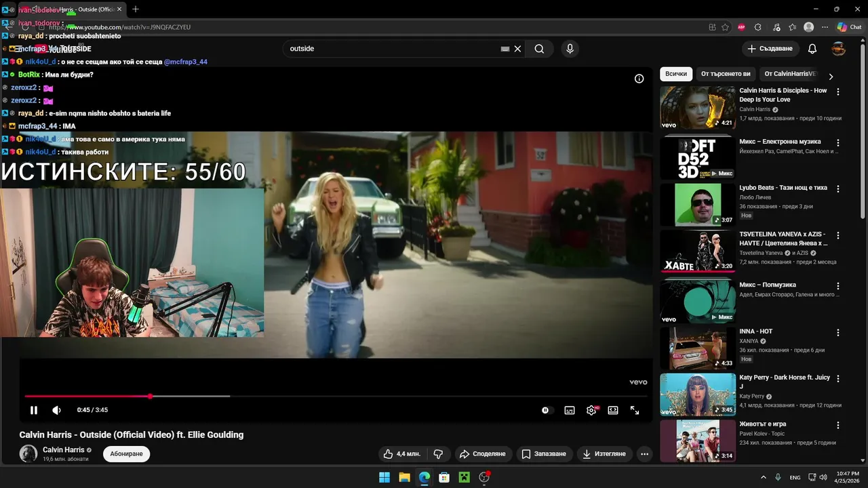Open How Deep Is Your Love thumbnail
868x488 pixels.
(x=698, y=107)
